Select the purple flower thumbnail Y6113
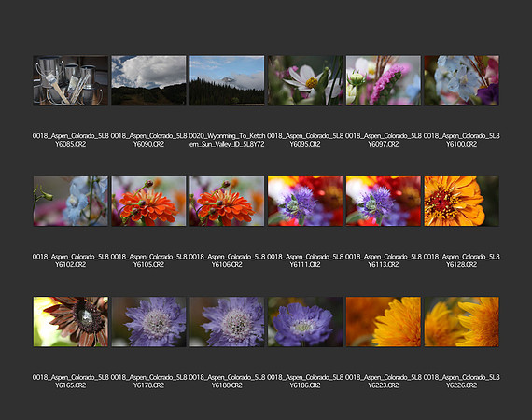 tap(384, 202)
